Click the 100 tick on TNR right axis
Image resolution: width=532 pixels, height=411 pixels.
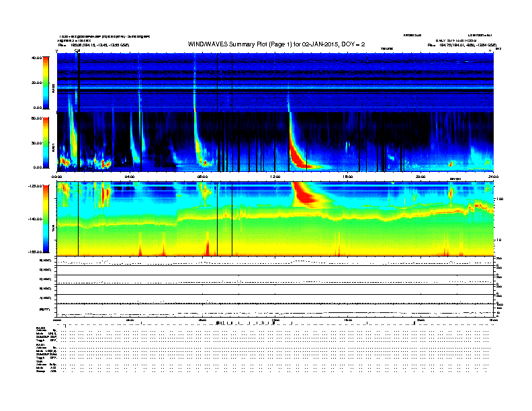[499, 199]
